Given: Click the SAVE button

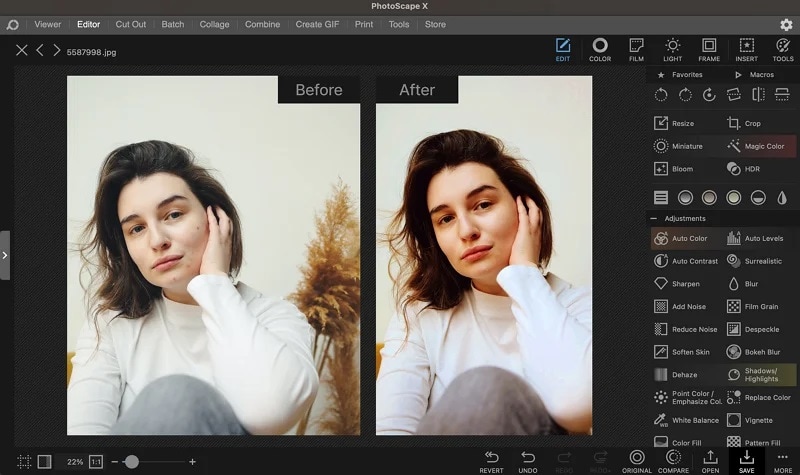Looking at the screenshot, I should pyautogui.click(x=746, y=462).
